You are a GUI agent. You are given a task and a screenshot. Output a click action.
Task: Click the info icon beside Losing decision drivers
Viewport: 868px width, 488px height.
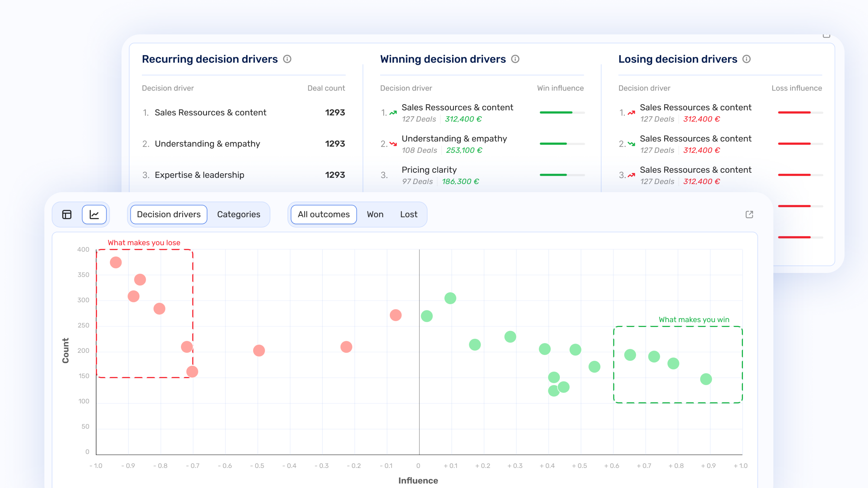[747, 59]
